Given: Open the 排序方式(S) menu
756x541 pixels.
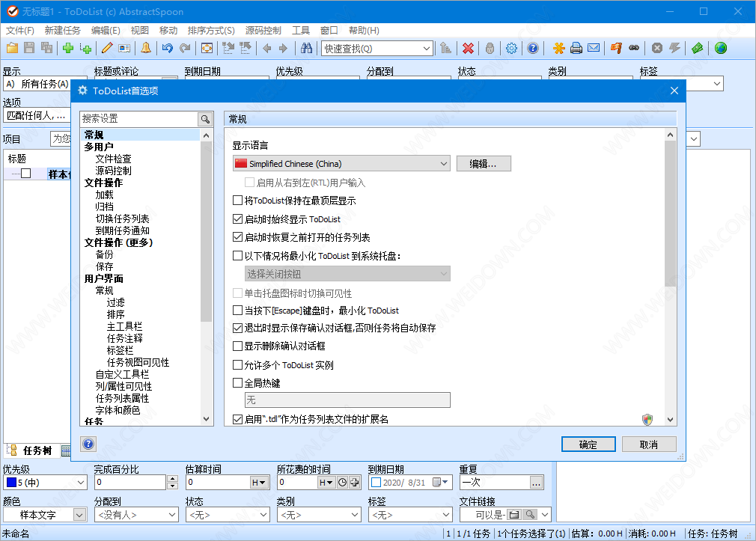Looking at the screenshot, I should click(x=210, y=31).
